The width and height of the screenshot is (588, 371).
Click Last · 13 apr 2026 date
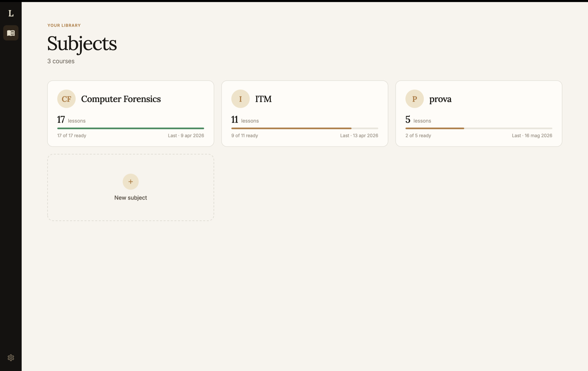tap(359, 136)
